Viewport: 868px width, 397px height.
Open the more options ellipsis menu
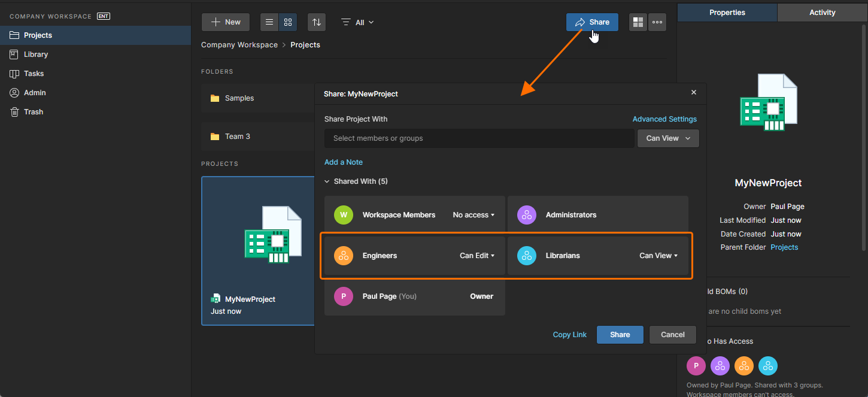[x=657, y=22]
